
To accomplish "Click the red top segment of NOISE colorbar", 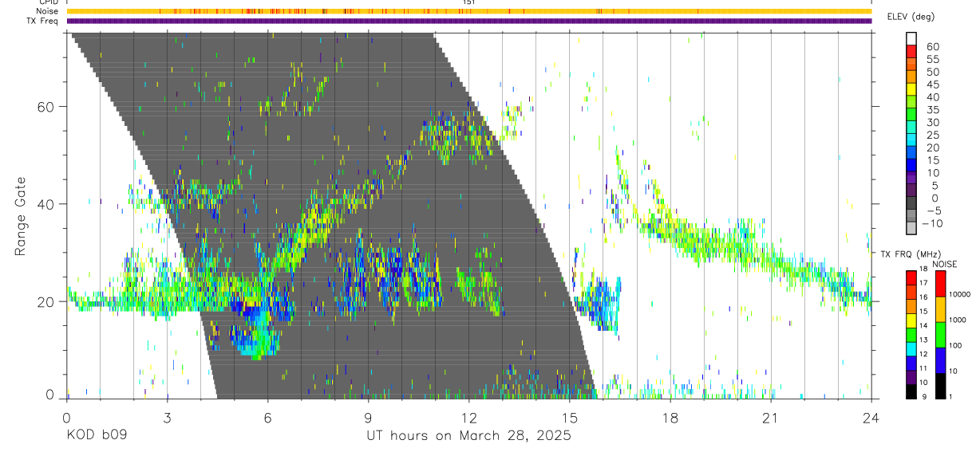I will 941,282.
